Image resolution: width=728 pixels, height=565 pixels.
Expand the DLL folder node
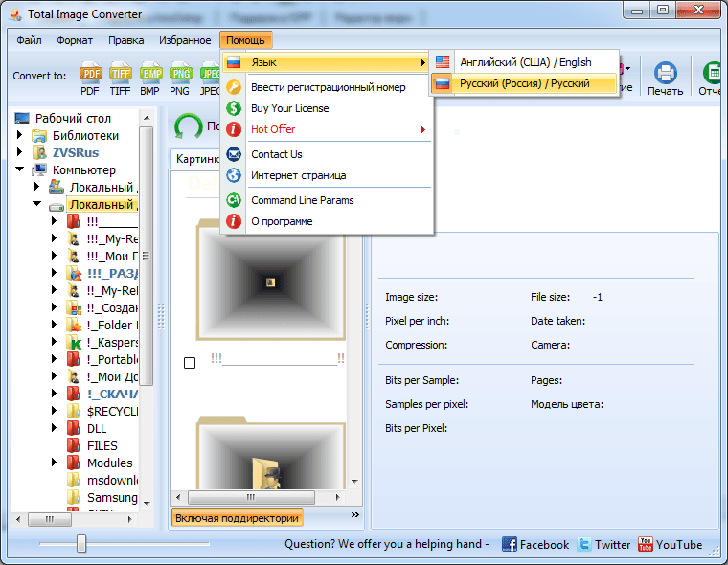54,427
